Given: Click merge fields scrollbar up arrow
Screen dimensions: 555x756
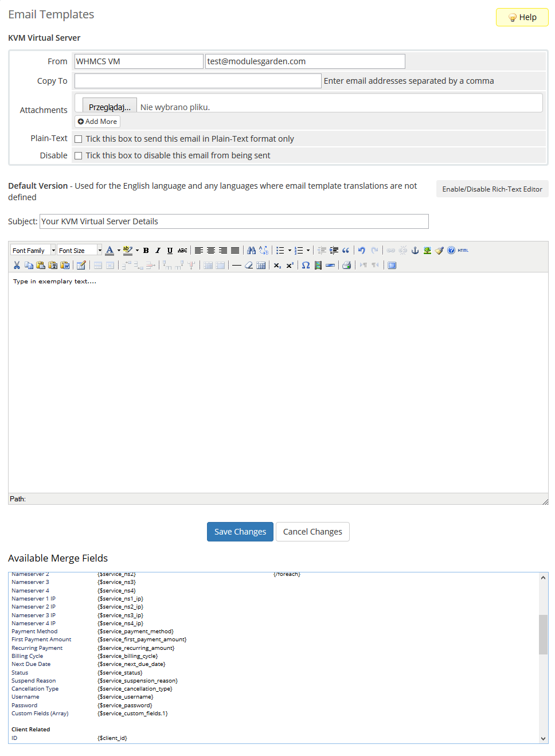Looking at the screenshot, I should click(x=543, y=578).
